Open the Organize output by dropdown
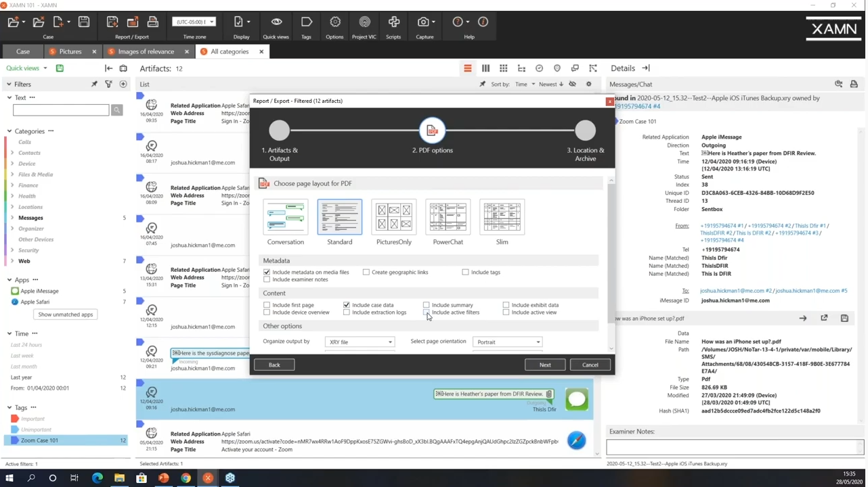 pos(360,342)
